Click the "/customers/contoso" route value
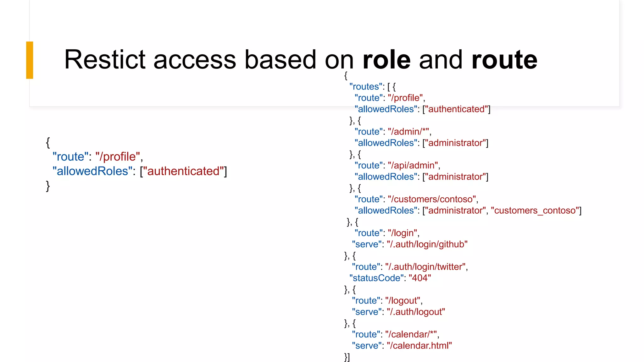The height and width of the screenshot is (362, 644). coord(432,199)
